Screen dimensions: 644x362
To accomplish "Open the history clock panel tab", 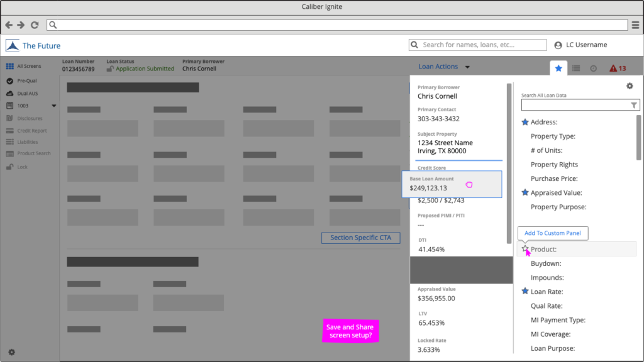I will coord(593,69).
